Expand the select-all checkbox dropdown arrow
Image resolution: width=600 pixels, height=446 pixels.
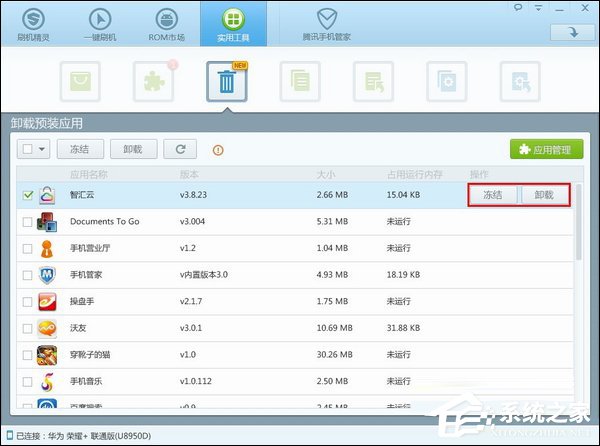42,150
